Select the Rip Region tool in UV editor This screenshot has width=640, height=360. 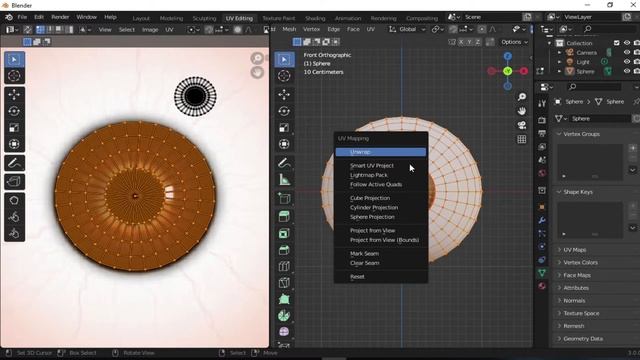click(x=14, y=181)
